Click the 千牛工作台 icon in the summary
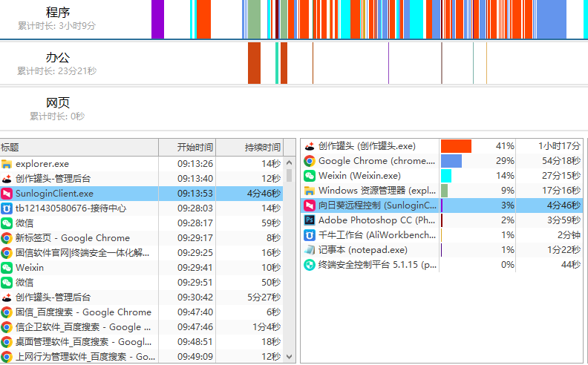The image size is (588, 365). coord(310,235)
